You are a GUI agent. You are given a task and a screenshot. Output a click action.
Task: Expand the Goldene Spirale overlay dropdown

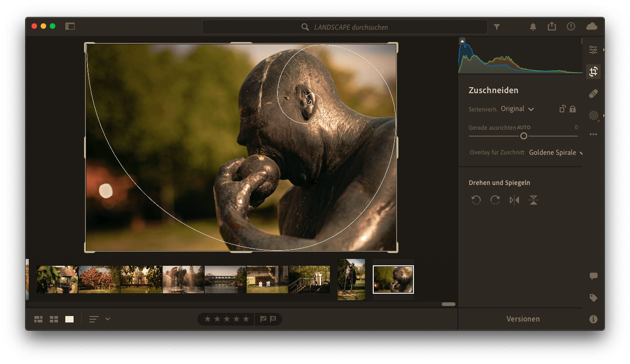tap(556, 153)
